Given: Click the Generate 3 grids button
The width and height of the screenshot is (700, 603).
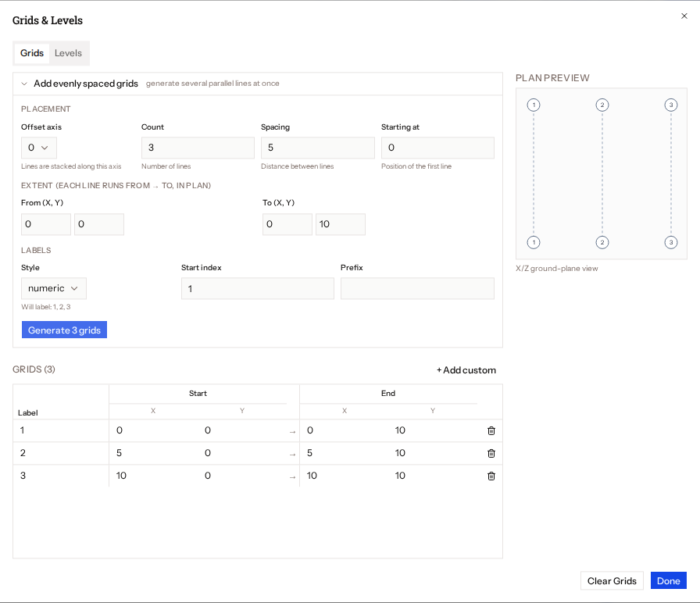Looking at the screenshot, I should tap(64, 330).
